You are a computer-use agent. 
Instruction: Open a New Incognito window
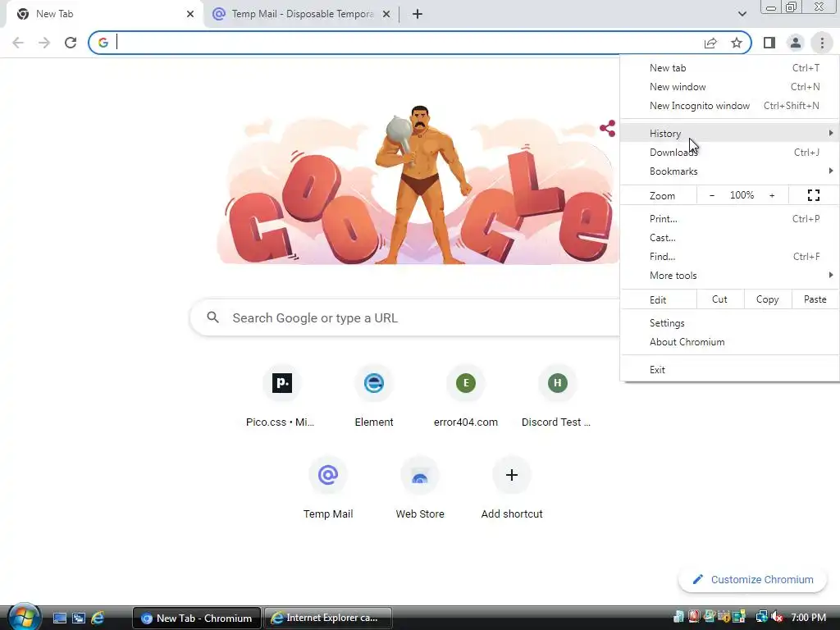(x=729, y=106)
